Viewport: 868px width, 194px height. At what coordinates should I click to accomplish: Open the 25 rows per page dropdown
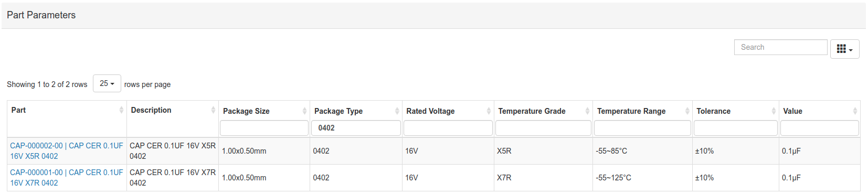[107, 83]
